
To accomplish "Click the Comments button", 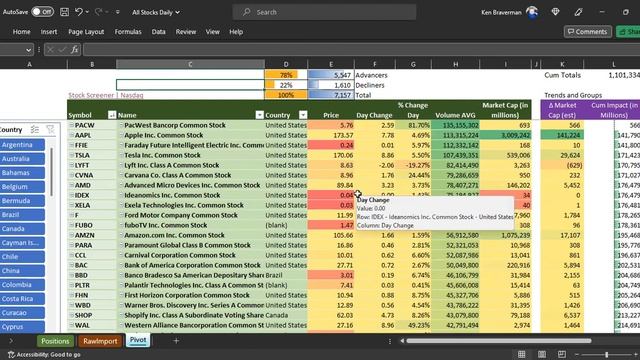I will (588, 31).
